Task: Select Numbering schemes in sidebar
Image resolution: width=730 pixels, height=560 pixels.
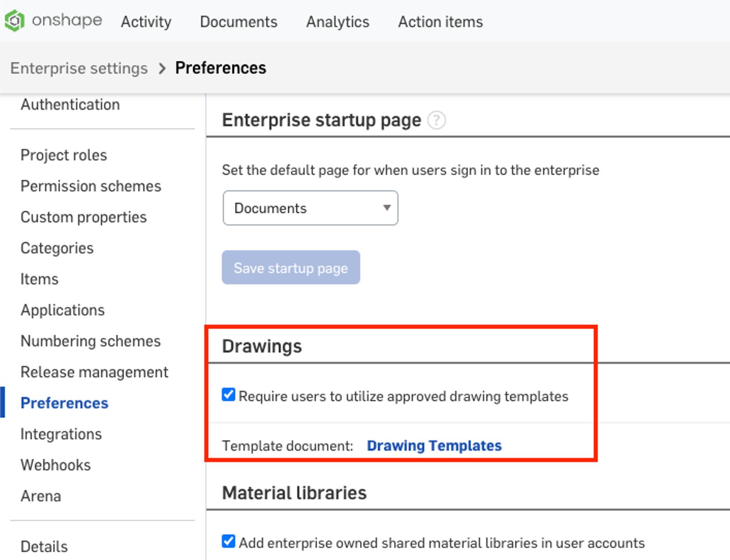Action: tap(90, 341)
